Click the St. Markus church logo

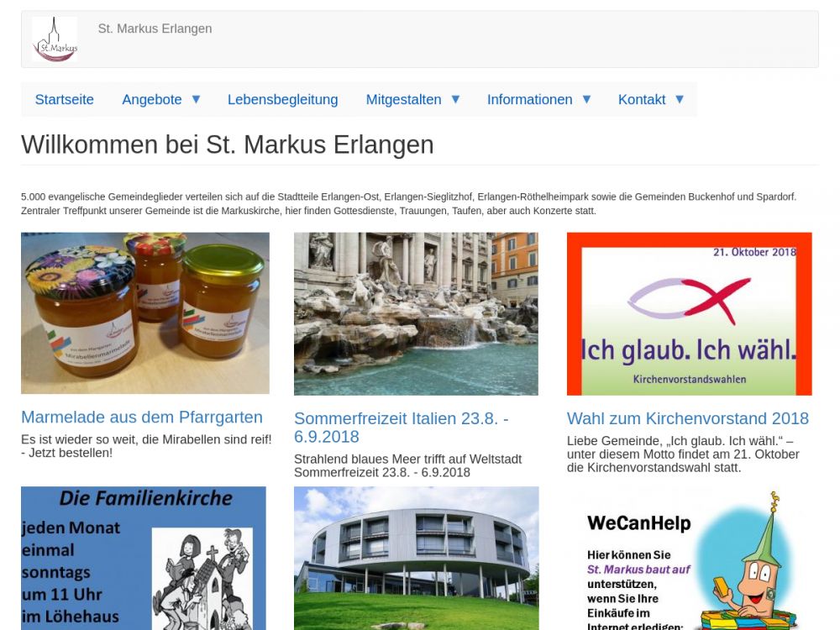pos(55,39)
